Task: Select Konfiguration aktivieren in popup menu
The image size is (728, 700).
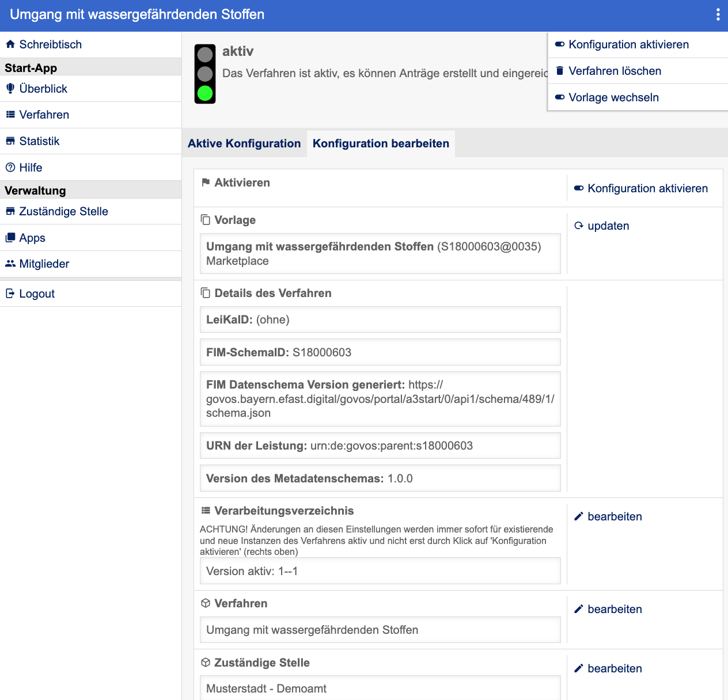Action: click(628, 45)
